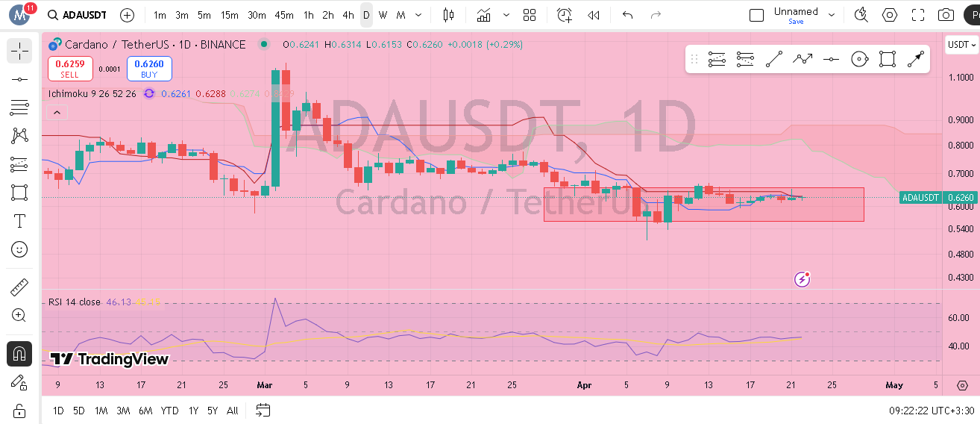Click the green market status dot

(x=263, y=44)
